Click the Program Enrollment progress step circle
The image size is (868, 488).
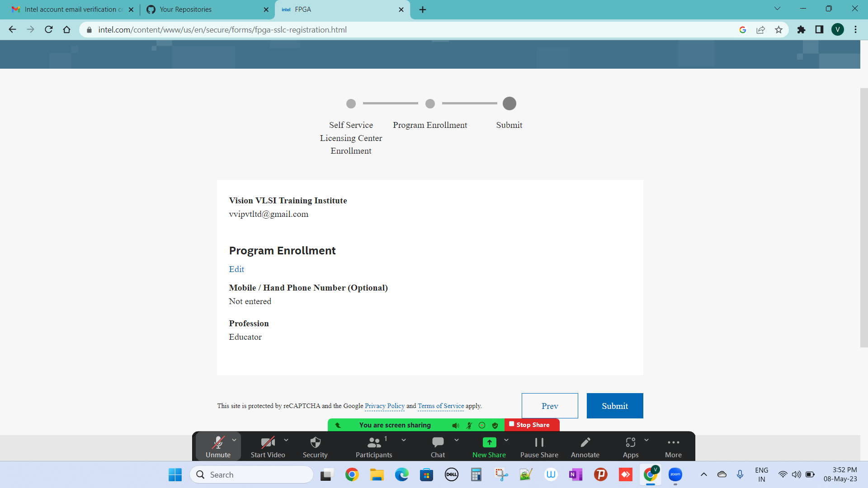430,103
